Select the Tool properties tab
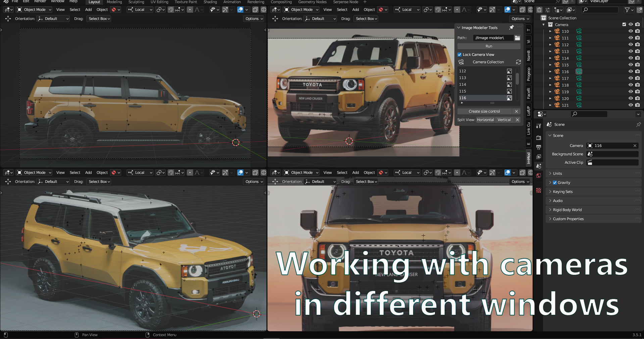The image size is (644, 339). [x=539, y=125]
